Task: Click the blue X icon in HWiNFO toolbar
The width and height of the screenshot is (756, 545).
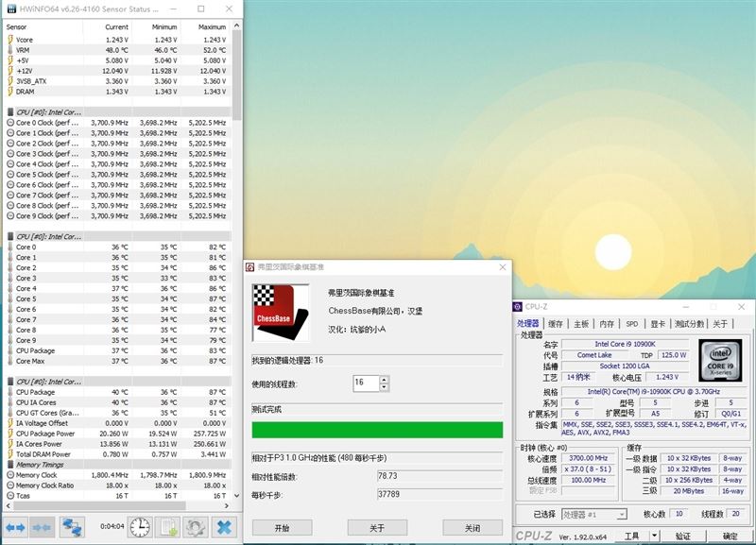Action: point(224,528)
